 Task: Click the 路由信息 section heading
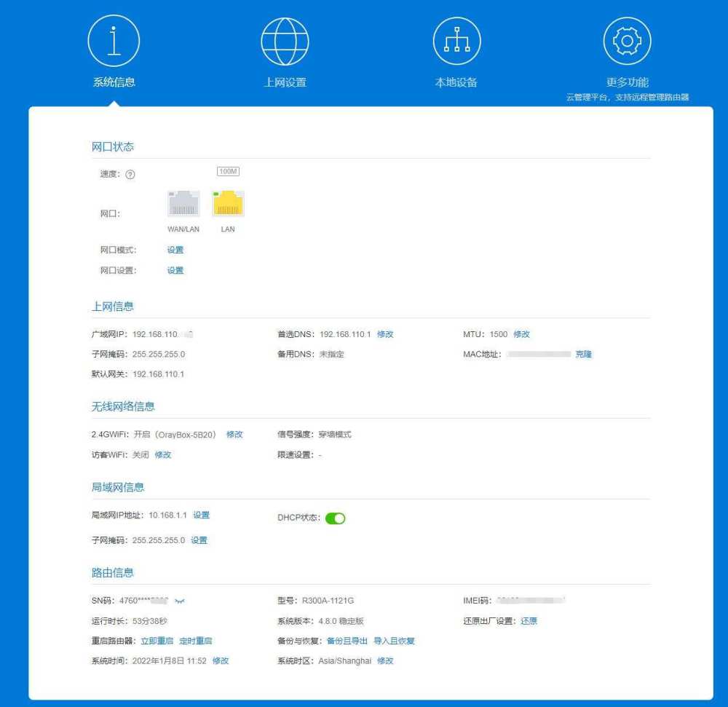pos(112,573)
